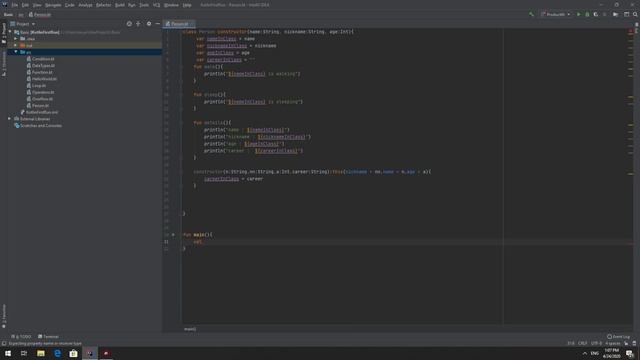Open Microsoft Store from taskbar
This screenshot has height=360, width=640.
tap(73, 353)
